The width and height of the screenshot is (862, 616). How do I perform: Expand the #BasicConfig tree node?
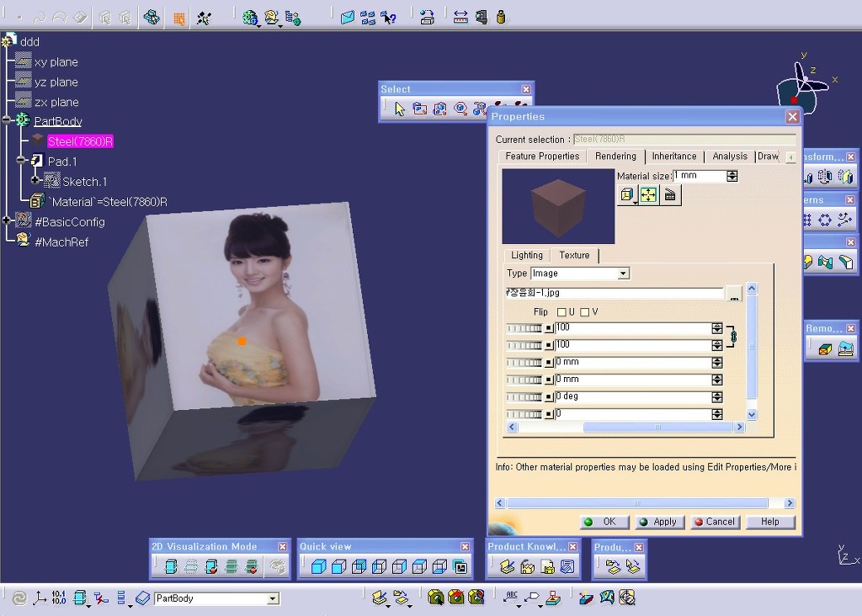click(x=7, y=221)
